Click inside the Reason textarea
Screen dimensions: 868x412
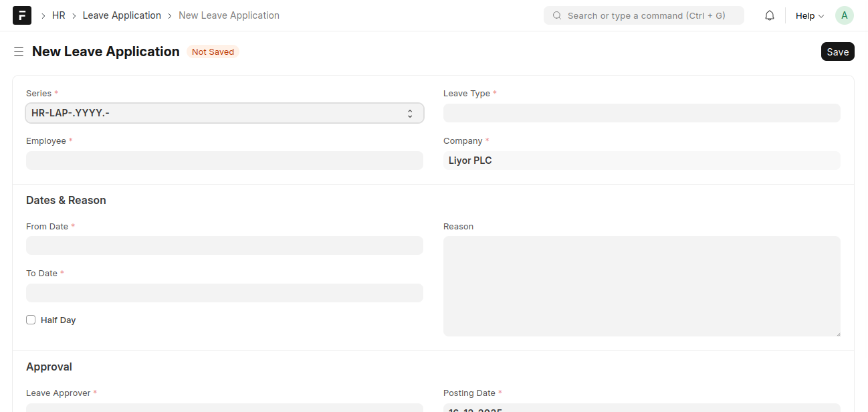[641, 286]
